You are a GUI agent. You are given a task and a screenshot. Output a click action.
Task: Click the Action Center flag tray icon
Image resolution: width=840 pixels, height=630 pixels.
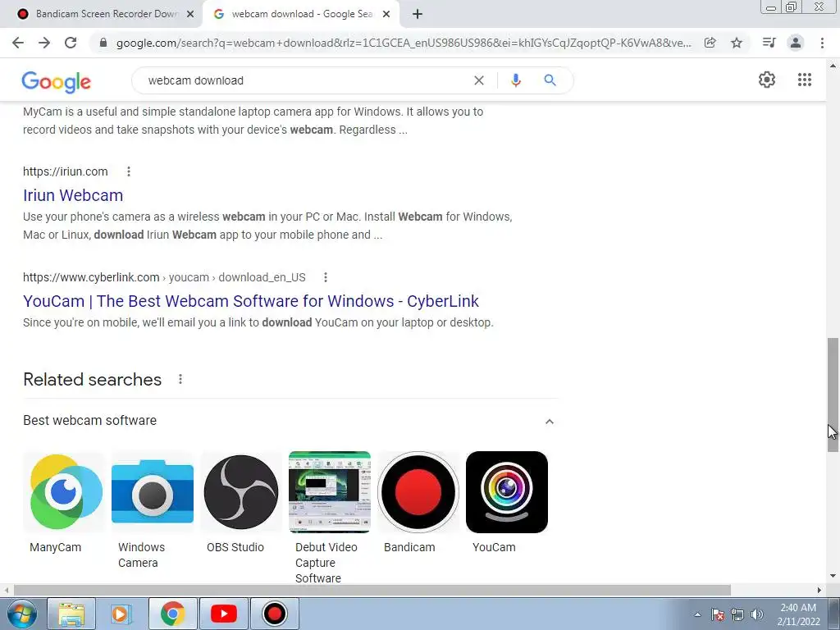tap(718, 614)
